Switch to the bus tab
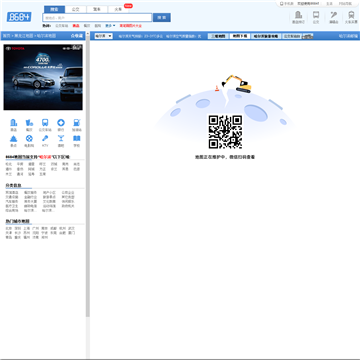This screenshot has height=360, width=360. 75,9
